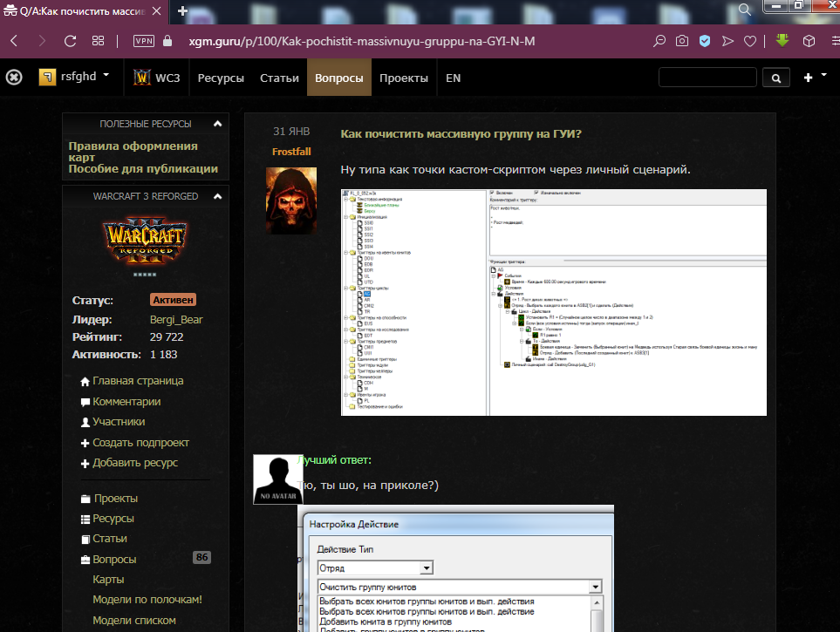Open author Frostfall's profile
This screenshot has height=632, width=840.
291,152
